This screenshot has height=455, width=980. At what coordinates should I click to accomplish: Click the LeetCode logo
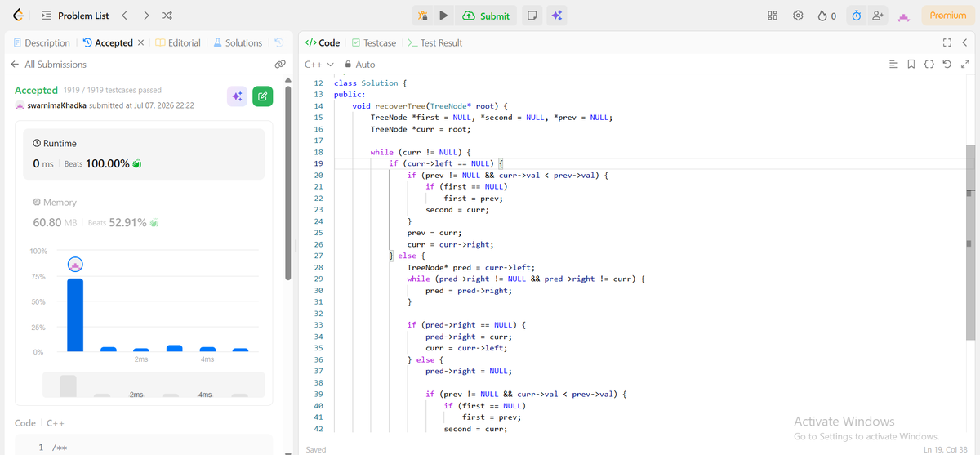click(x=18, y=16)
